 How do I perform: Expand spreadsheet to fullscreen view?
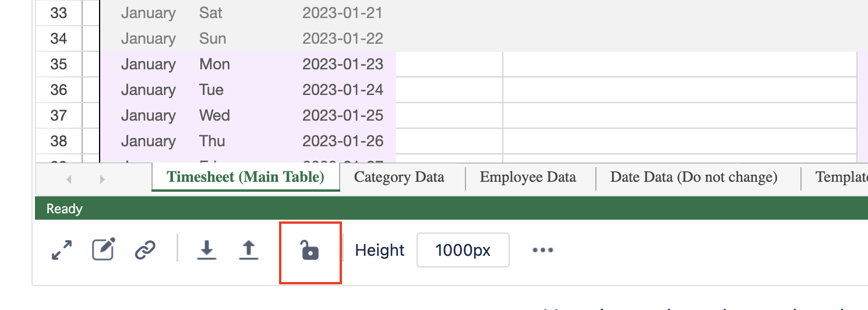point(61,251)
